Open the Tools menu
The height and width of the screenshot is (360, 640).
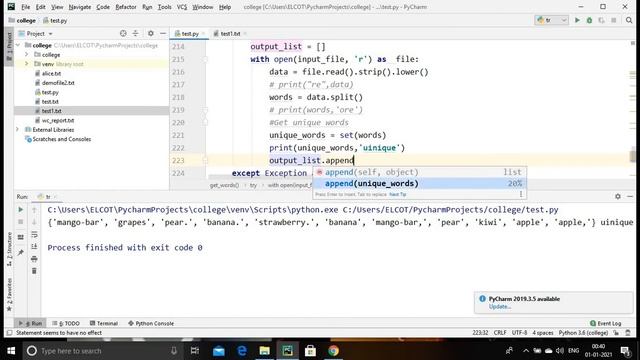pos(164,7)
